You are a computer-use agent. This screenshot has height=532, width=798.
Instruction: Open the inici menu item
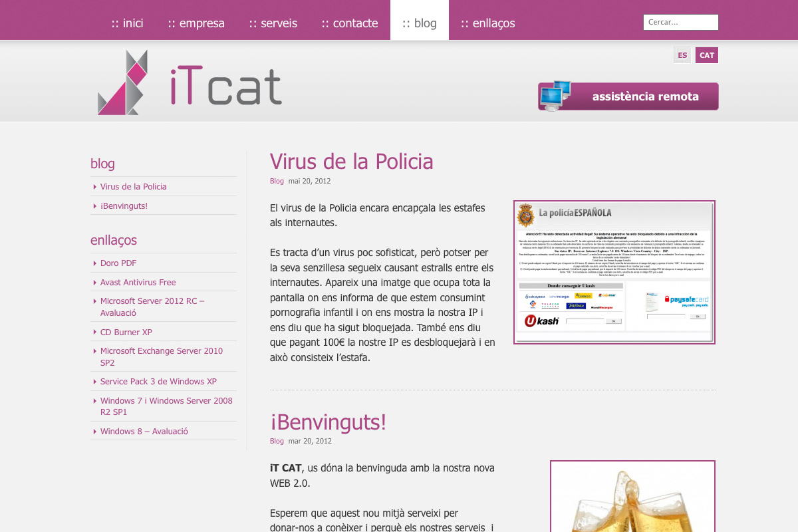pyautogui.click(x=127, y=23)
